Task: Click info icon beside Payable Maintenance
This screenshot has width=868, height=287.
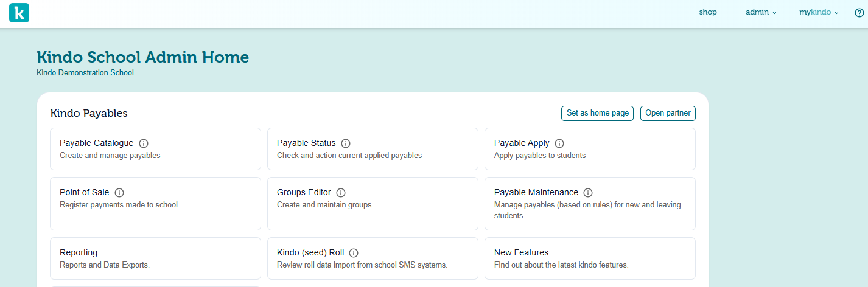Action: 588,193
